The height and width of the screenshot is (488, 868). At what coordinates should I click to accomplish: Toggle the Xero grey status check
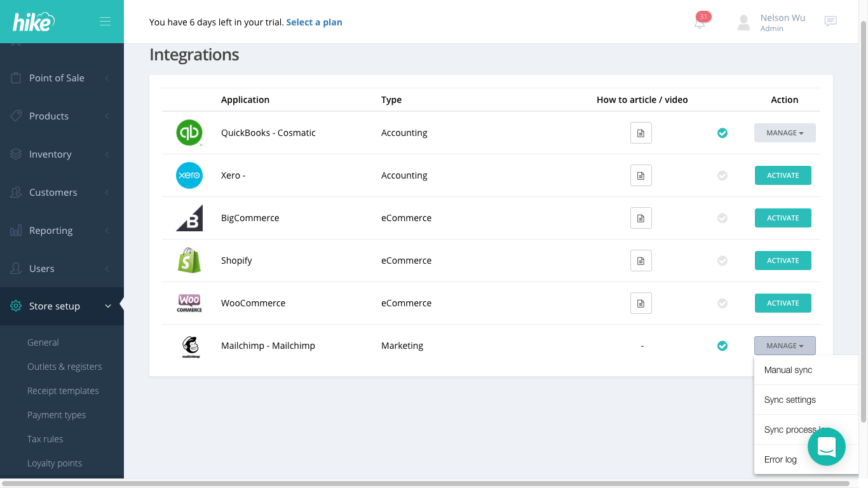tap(722, 175)
